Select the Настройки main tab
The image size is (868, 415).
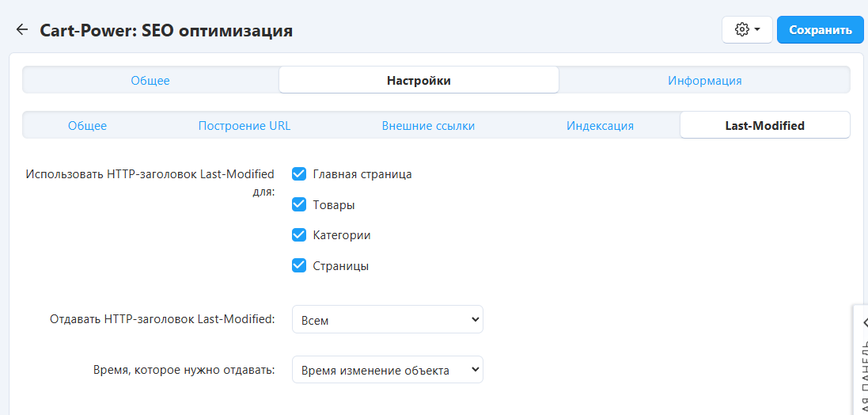[x=419, y=80]
